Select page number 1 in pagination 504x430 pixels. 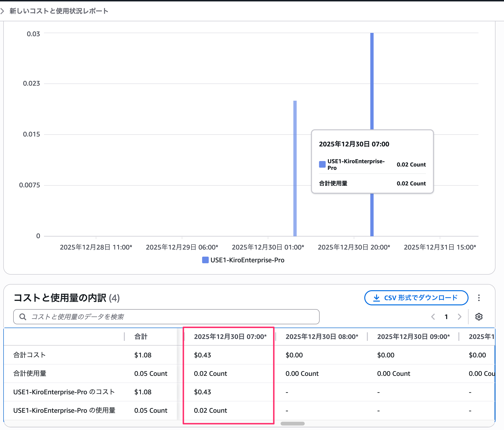(x=446, y=317)
